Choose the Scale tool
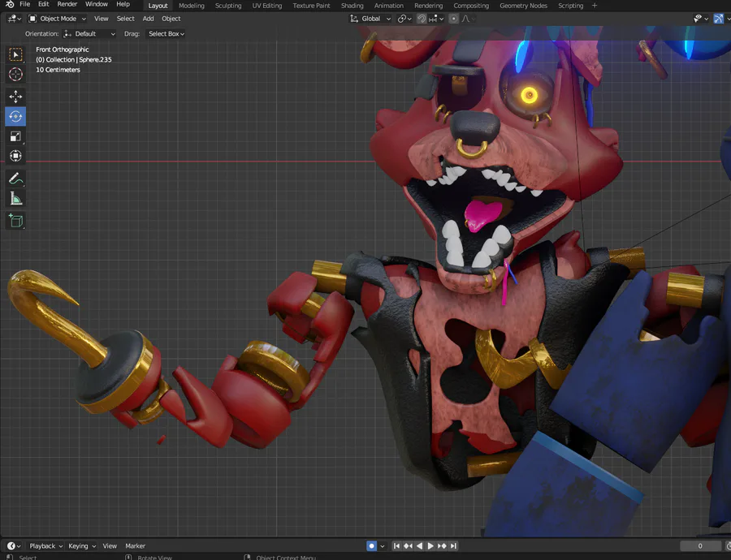 click(15, 136)
